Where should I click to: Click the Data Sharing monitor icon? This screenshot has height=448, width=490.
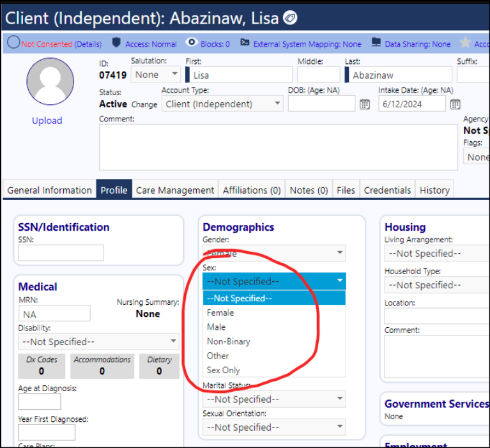376,42
